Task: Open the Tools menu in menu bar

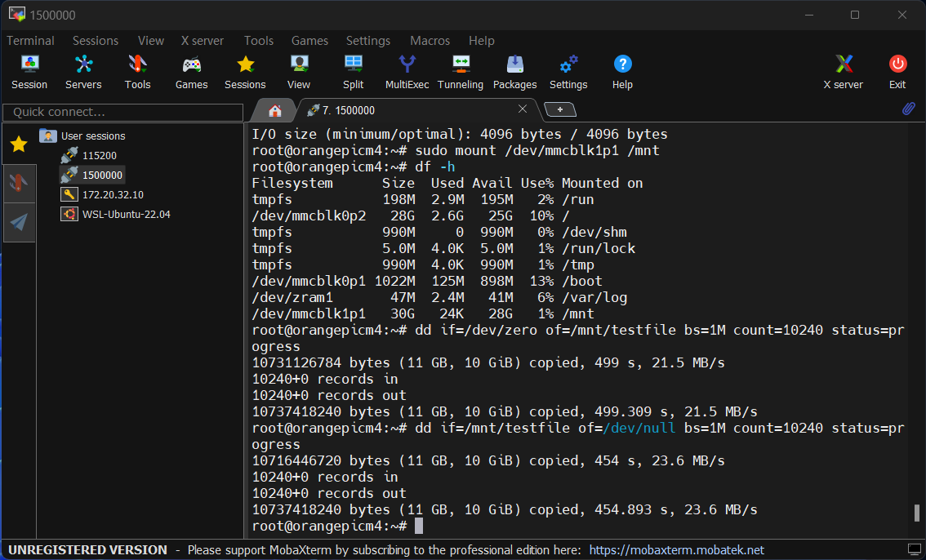Action: 259,41
